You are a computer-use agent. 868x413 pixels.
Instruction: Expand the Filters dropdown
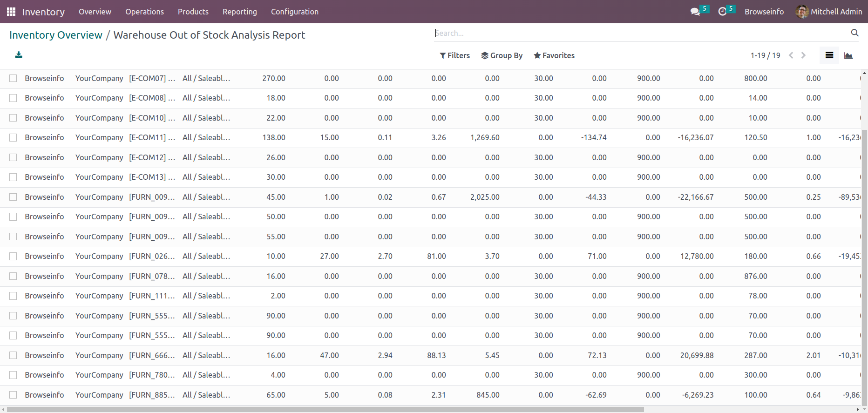(x=454, y=55)
